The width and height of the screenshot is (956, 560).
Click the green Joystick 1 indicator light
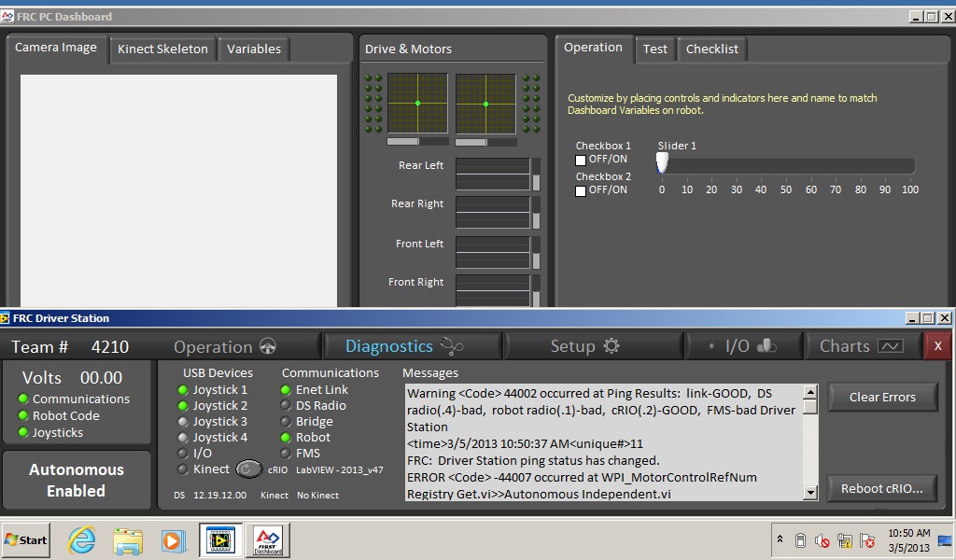(182, 390)
